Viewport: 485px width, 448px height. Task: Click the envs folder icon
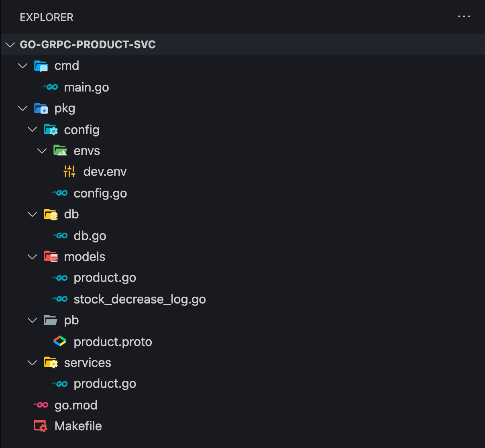pos(60,150)
